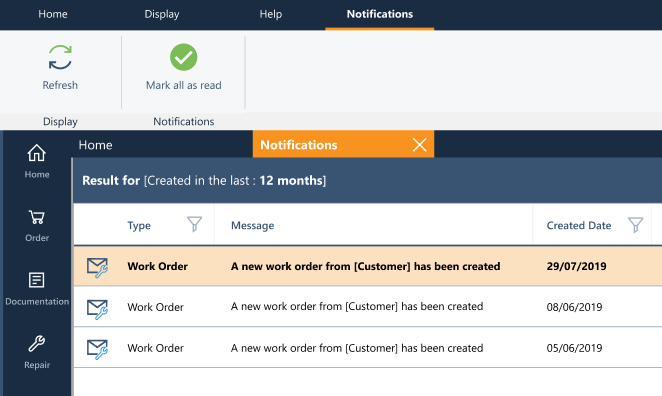Open the Documentation sidebar icon
The height and width of the screenshot is (396, 662).
pyautogui.click(x=37, y=280)
